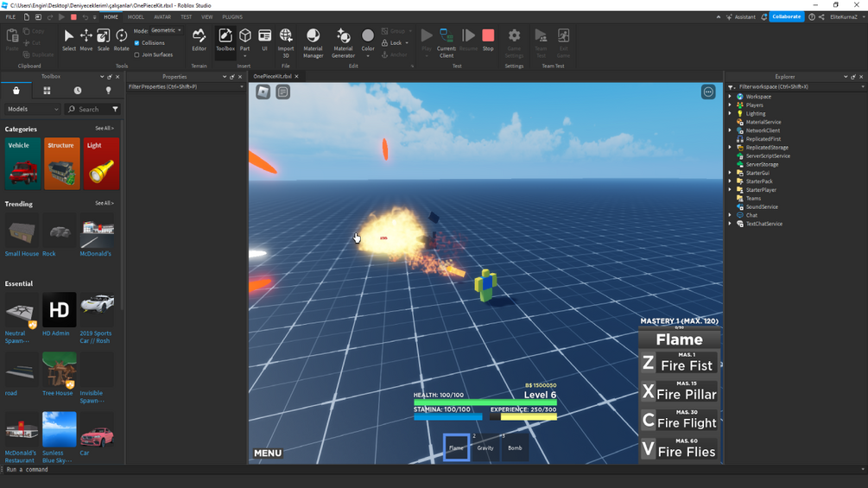The image size is (868, 488).
Task: Click the Fire Fist skill button
Action: click(679, 363)
